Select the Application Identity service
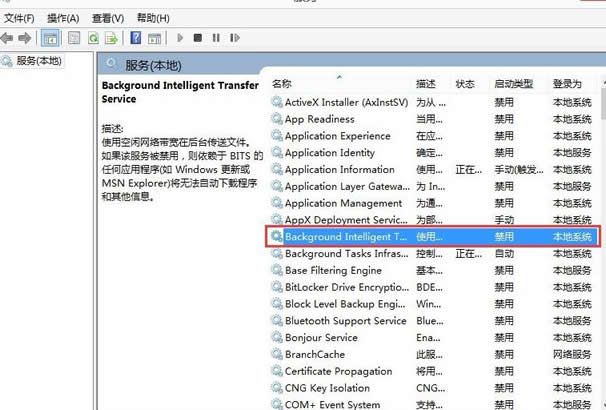 point(431,153)
